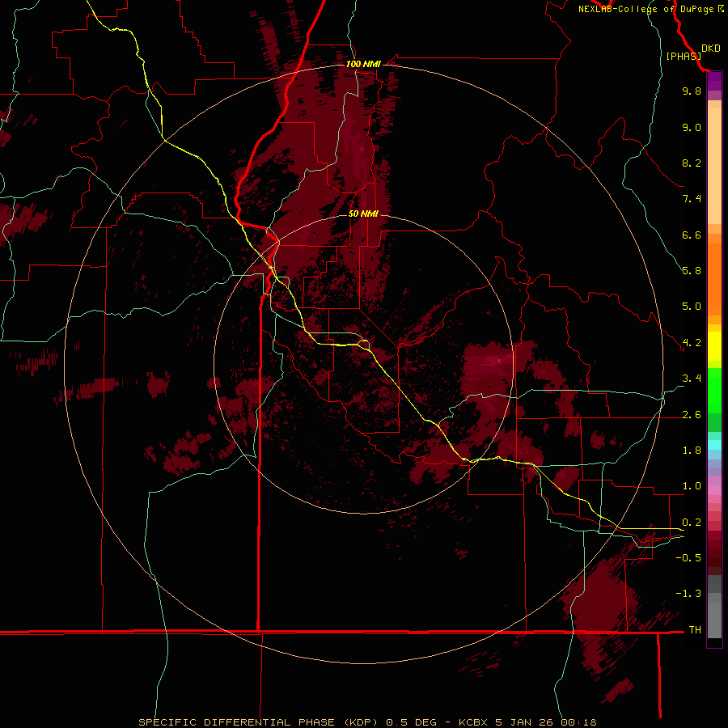728x728 pixels.
Task: Click the 6.6 scale value
Action: [x=692, y=235]
